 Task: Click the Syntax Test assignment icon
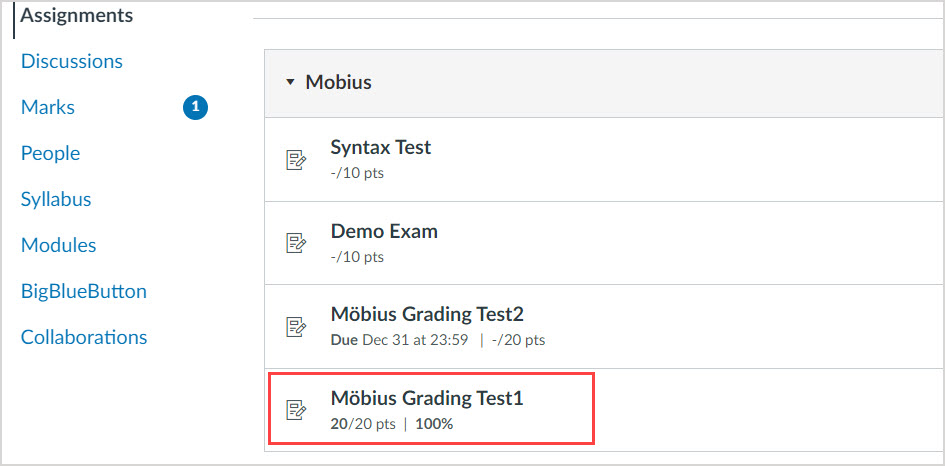pos(296,159)
